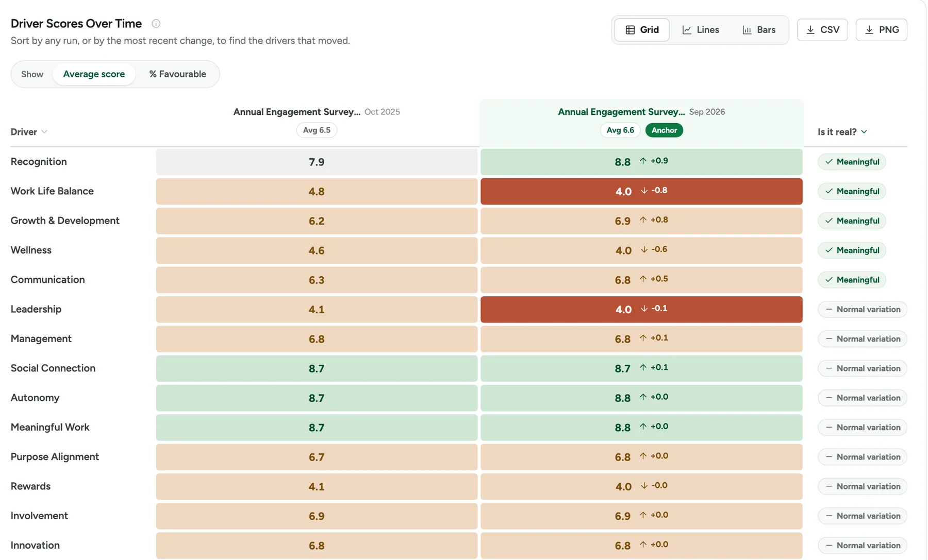Click the Meaningful badge for Growth & Development

[852, 220]
